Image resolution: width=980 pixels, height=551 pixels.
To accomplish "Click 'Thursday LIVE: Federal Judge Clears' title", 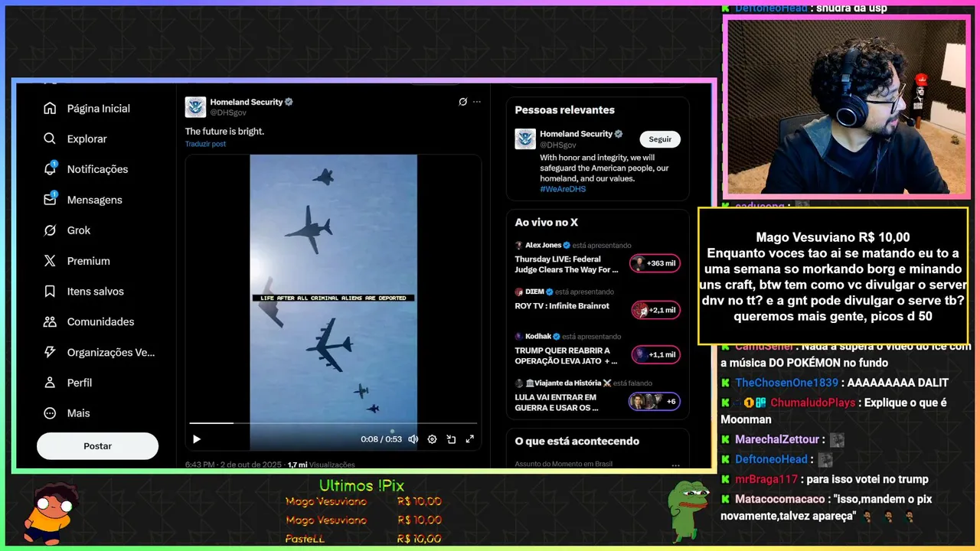I will coord(567,264).
